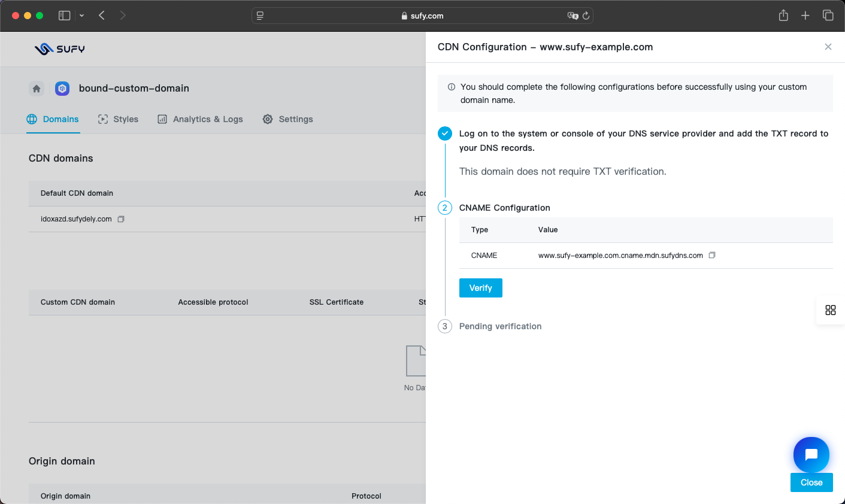Screen dimensions: 845x504
Task: Go forward in Safari
Action: [x=123, y=16]
